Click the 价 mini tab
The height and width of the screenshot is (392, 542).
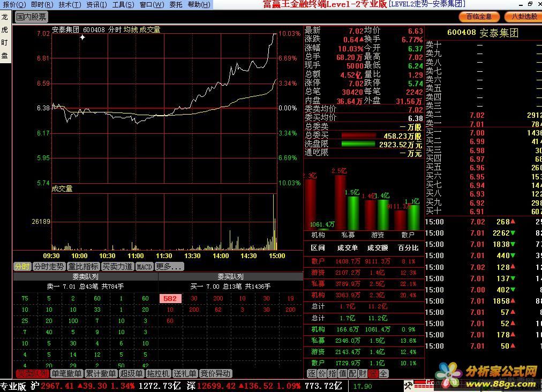click(322, 374)
